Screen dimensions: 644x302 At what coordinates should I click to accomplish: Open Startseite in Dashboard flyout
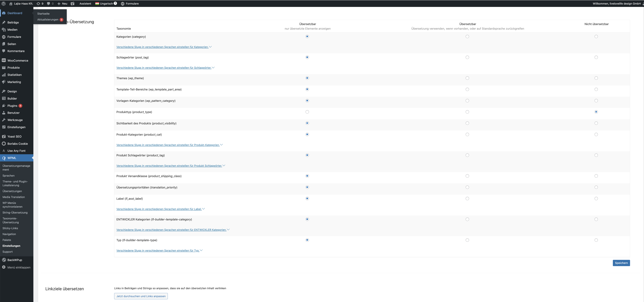(43, 14)
